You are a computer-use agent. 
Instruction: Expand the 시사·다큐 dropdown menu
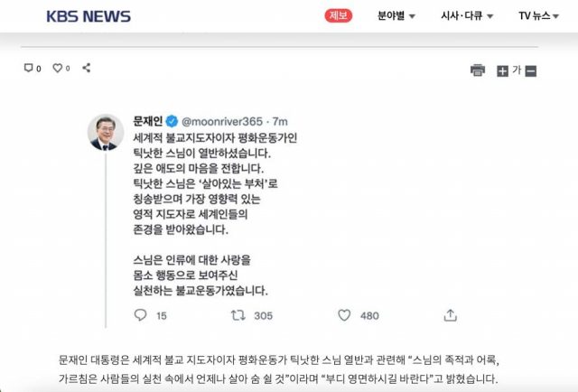pyautogui.click(x=467, y=16)
